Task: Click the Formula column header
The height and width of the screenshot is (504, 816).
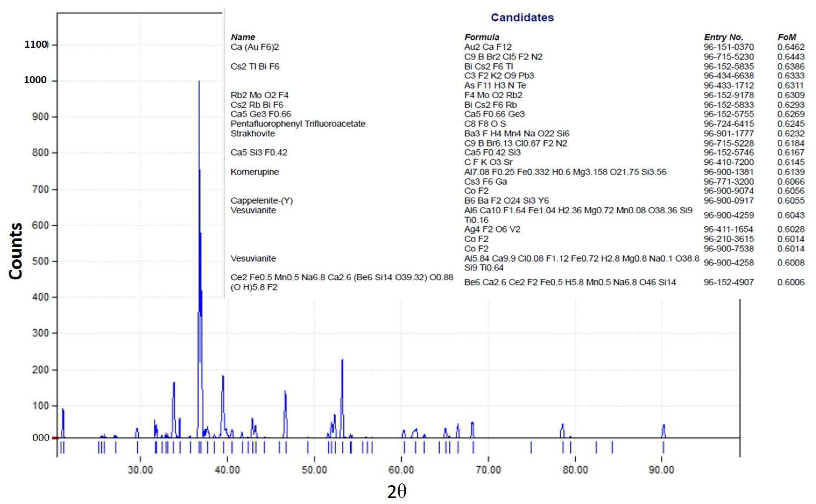Action: (x=482, y=37)
